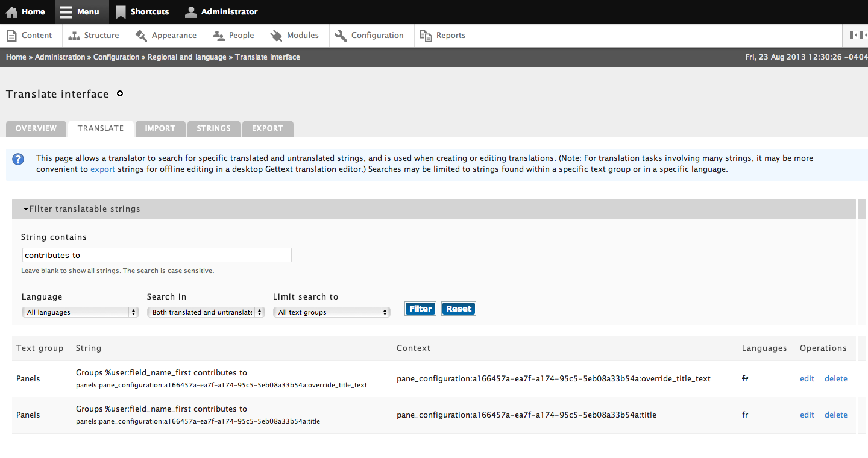Click the Administrator user icon
The width and height of the screenshot is (868, 458).
[191, 11]
